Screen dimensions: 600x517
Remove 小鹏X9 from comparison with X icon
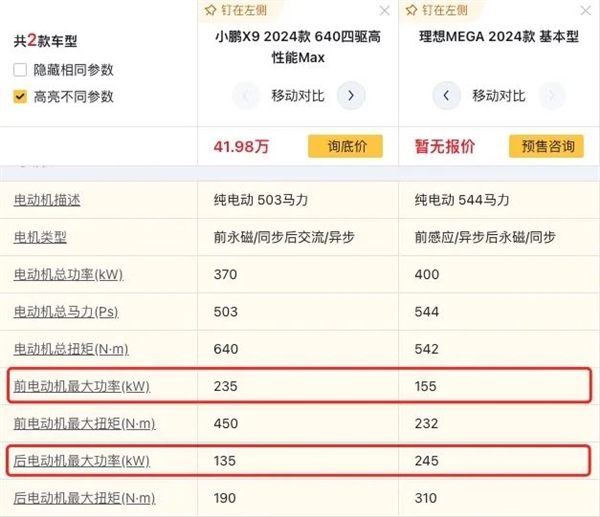[x=386, y=12]
